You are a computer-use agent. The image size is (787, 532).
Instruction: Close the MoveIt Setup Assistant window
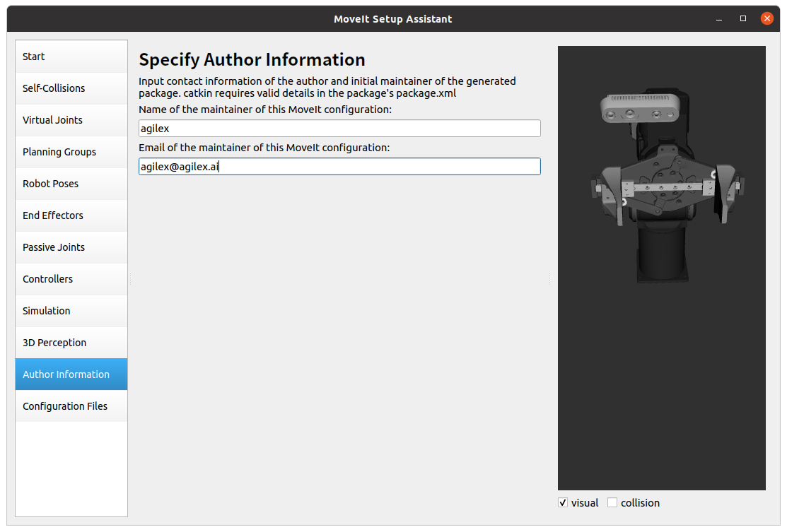pos(767,19)
